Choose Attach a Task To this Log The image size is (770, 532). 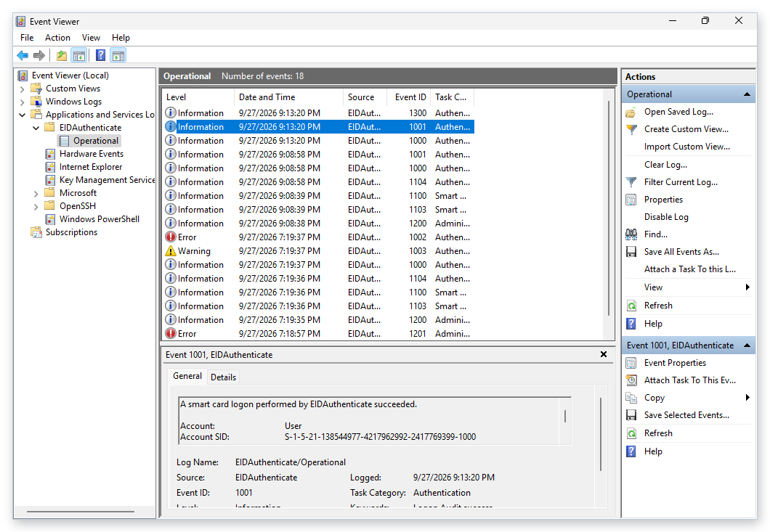tap(689, 269)
